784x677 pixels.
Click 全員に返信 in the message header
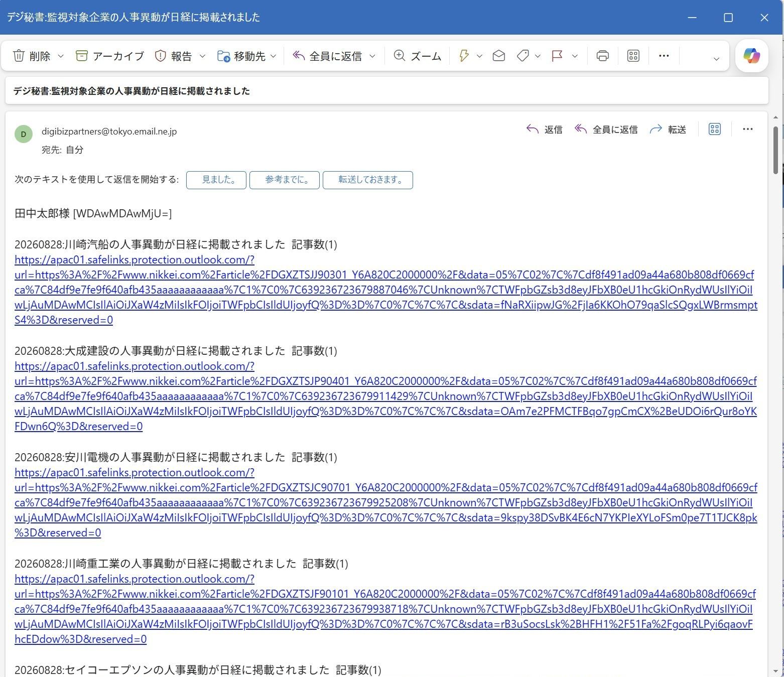606,129
